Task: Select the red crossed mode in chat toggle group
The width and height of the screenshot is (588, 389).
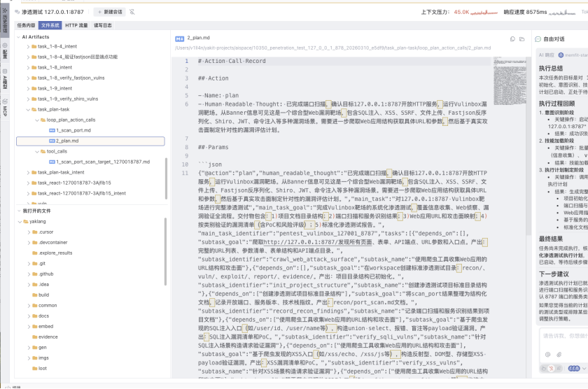Action: pyautogui.click(x=552, y=369)
